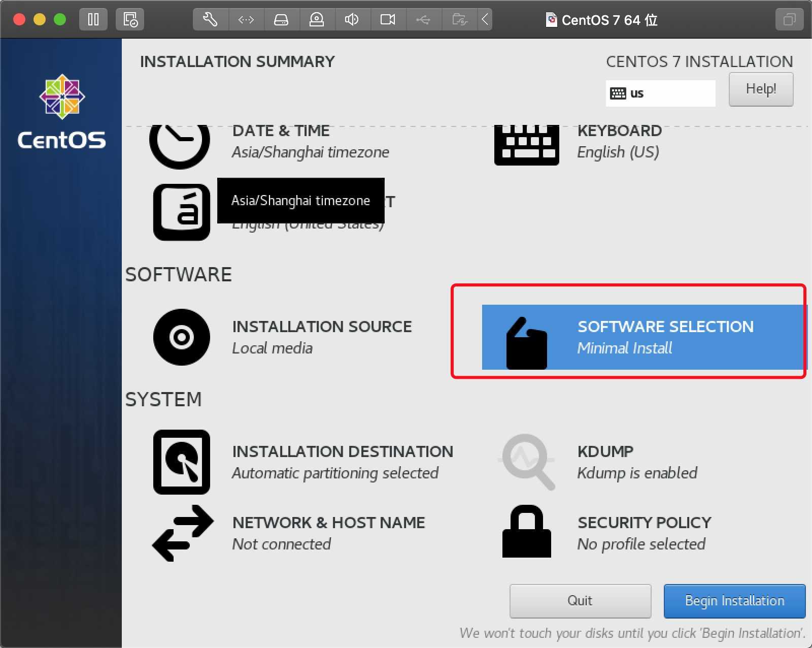
Task: Click Begin Installation button
Action: point(734,601)
